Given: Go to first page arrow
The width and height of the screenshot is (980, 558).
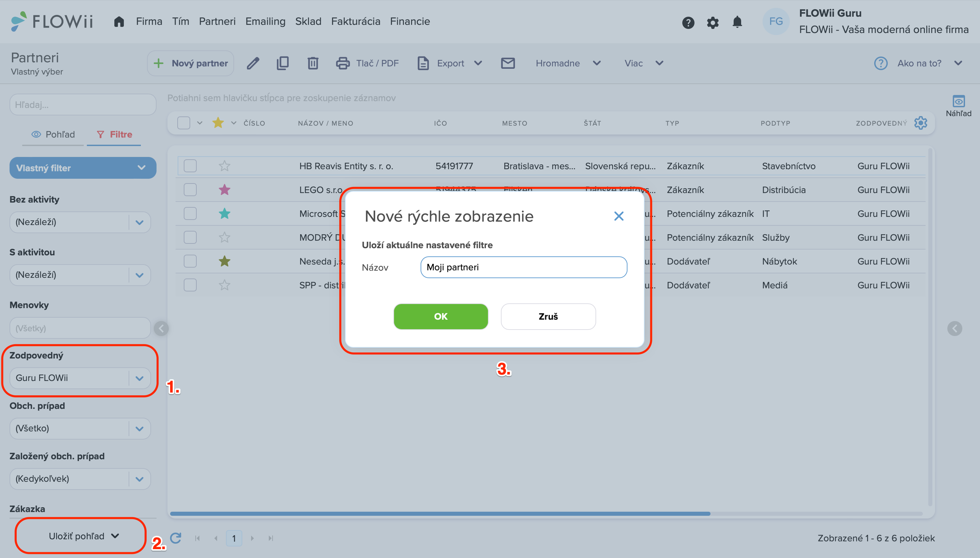Looking at the screenshot, I should [x=198, y=538].
